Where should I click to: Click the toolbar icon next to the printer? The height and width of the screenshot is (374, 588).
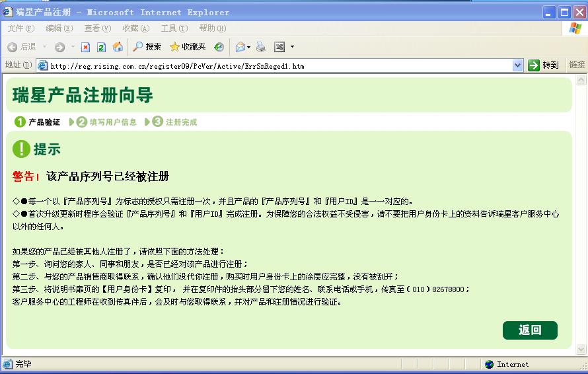[279, 47]
